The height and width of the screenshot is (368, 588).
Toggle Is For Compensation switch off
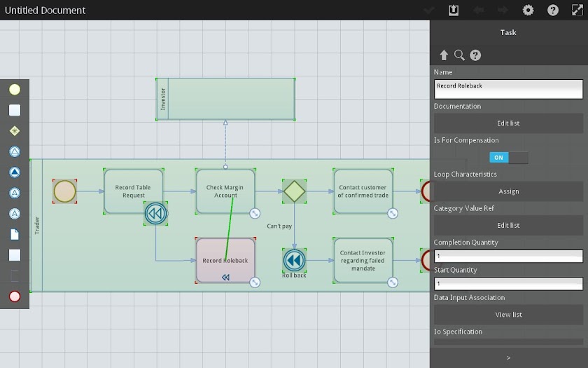[x=508, y=158]
